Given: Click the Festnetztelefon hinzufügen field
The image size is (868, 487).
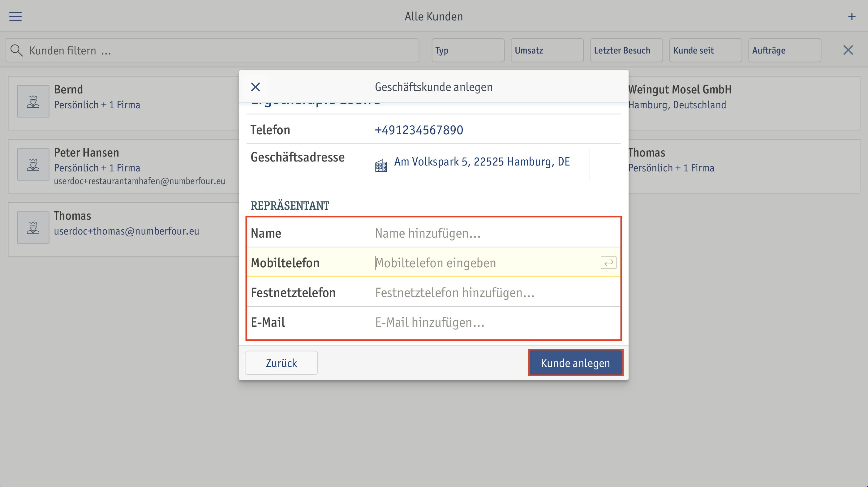Looking at the screenshot, I should tap(434, 292).
